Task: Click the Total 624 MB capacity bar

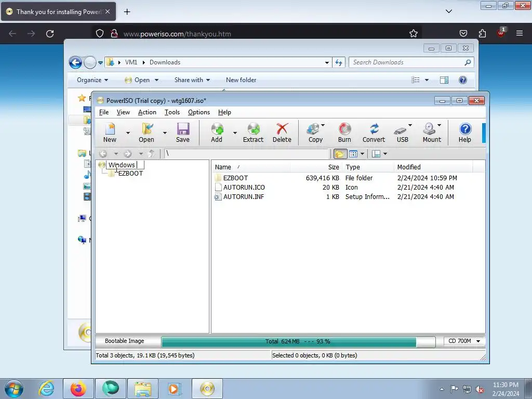Action: (298, 342)
